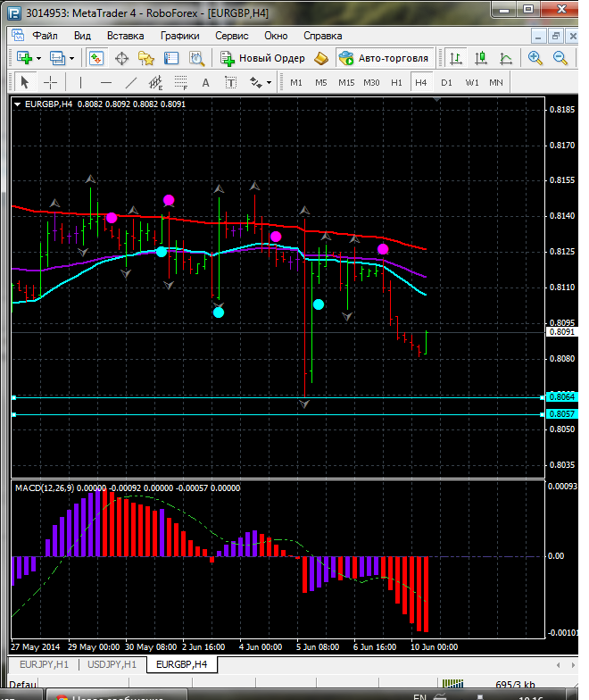The width and height of the screenshot is (589, 700).
Task: Expand the arrows objects dropdown
Action: 269,82
